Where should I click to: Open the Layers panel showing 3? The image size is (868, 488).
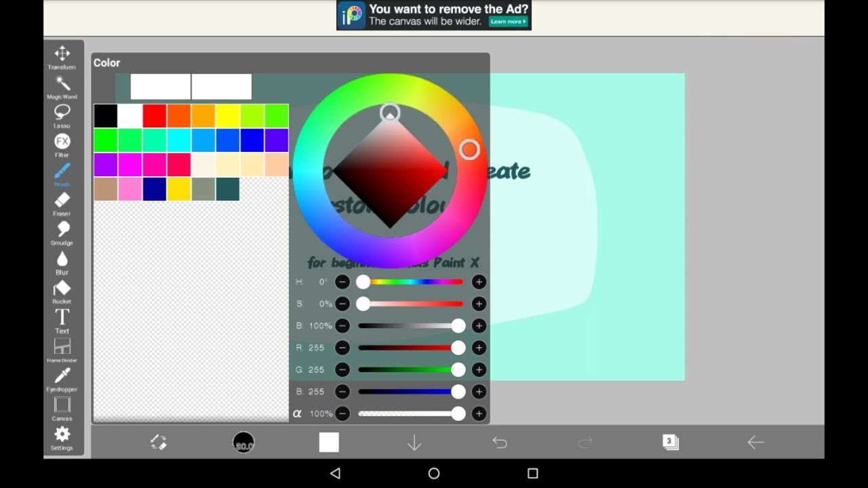[x=671, y=441]
